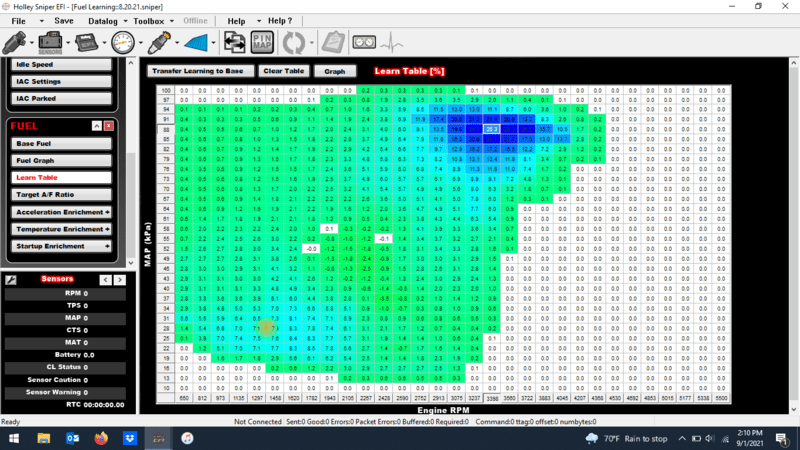Open IAC Parked settings
The image size is (800, 450).
(61, 98)
